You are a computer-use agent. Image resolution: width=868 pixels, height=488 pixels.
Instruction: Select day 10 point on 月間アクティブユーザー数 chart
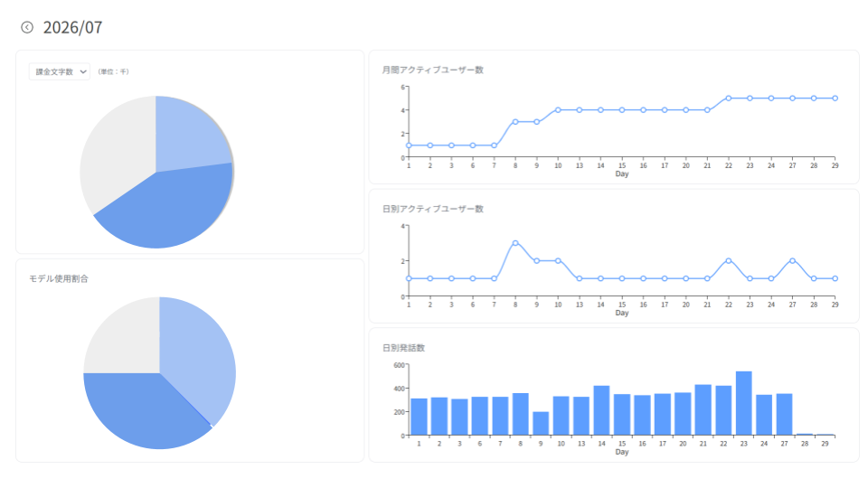[558, 110]
